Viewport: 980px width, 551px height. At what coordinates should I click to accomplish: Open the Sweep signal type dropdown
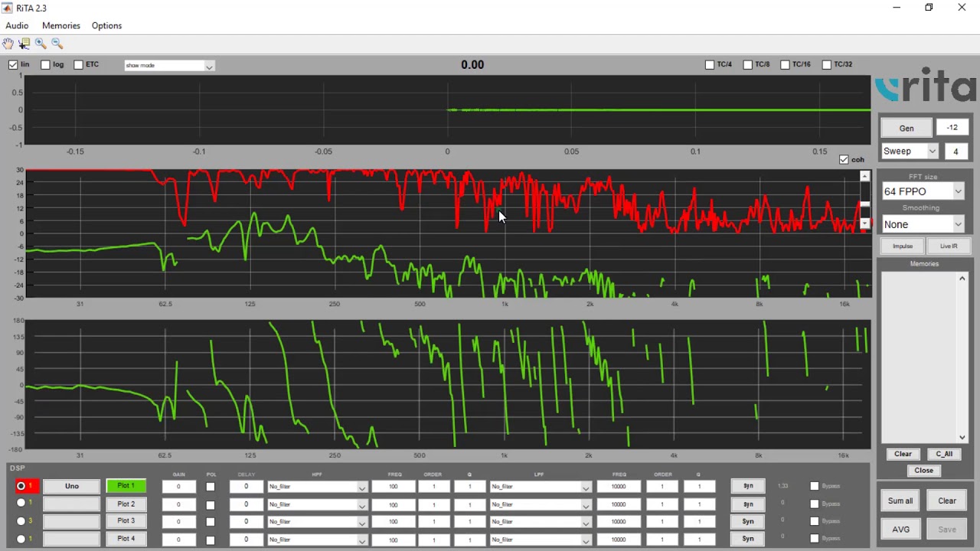click(x=910, y=151)
